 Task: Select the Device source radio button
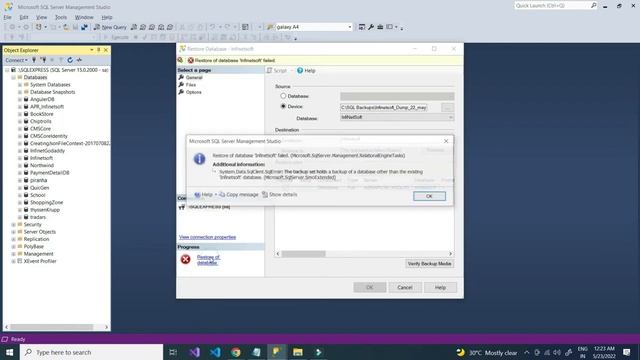coord(283,106)
